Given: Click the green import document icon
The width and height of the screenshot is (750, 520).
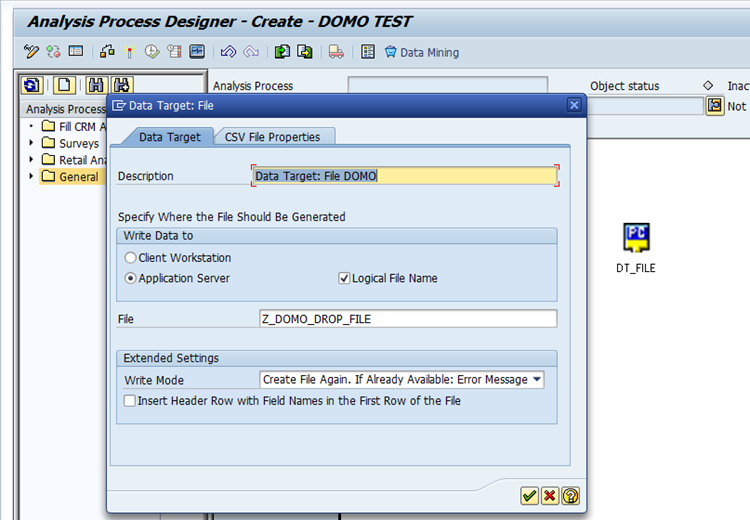Looking at the screenshot, I should [282, 51].
